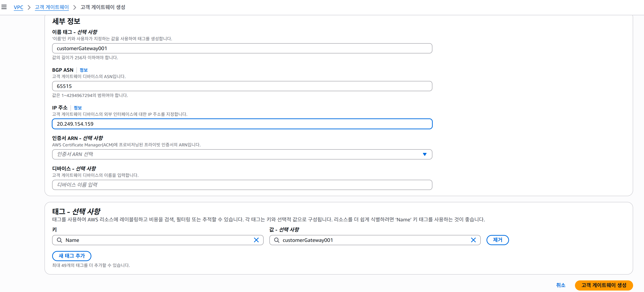Clear the Name tag key field
Image resolution: width=644 pixels, height=292 pixels.
tap(256, 240)
